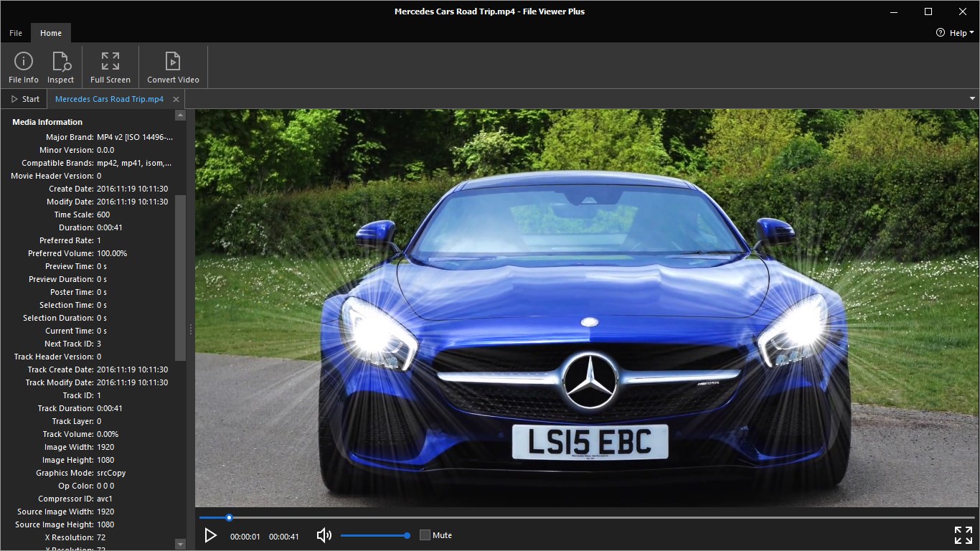Click the panel splitter grip handle

[191, 329]
